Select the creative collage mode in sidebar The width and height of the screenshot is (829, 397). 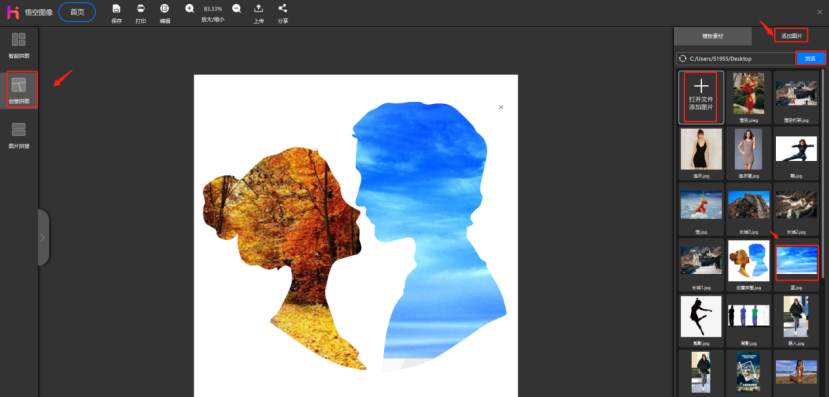[19, 90]
